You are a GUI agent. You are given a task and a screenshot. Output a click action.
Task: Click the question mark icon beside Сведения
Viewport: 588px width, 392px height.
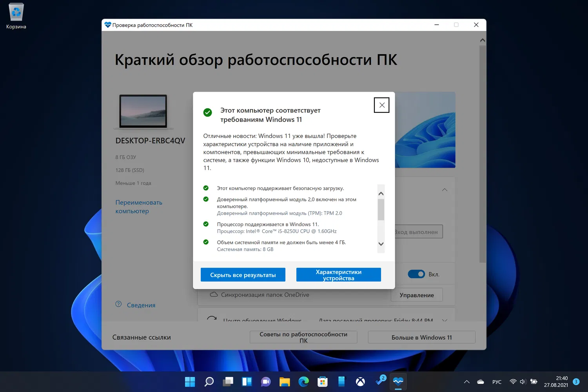[118, 304]
